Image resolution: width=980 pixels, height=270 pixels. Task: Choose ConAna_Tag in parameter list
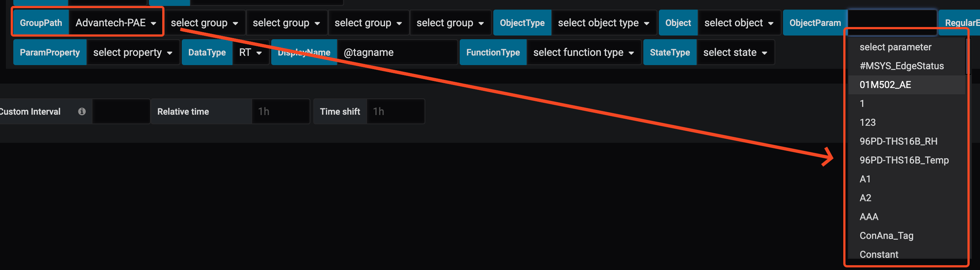[x=886, y=236]
